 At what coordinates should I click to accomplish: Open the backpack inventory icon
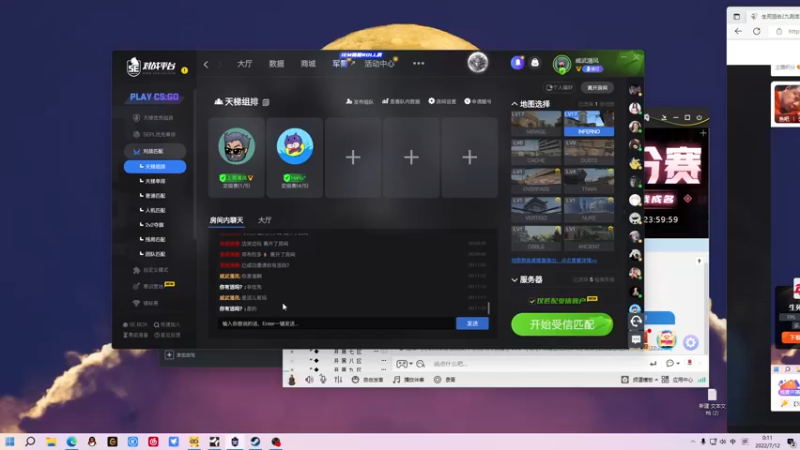pos(535,63)
